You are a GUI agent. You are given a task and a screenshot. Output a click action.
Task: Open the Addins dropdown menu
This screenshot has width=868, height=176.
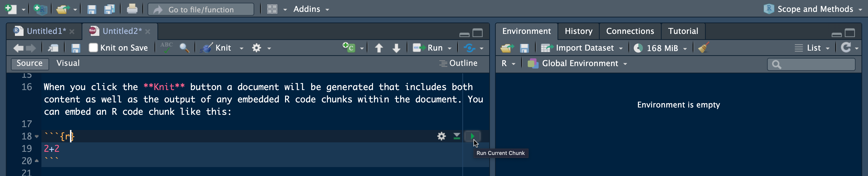pos(311,9)
